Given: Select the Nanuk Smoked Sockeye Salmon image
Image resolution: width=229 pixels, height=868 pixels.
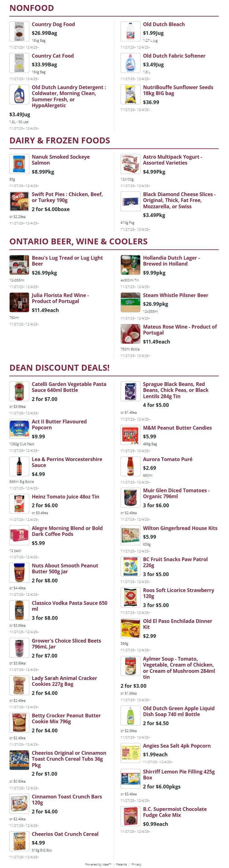Looking at the screenshot, I should (19, 164).
